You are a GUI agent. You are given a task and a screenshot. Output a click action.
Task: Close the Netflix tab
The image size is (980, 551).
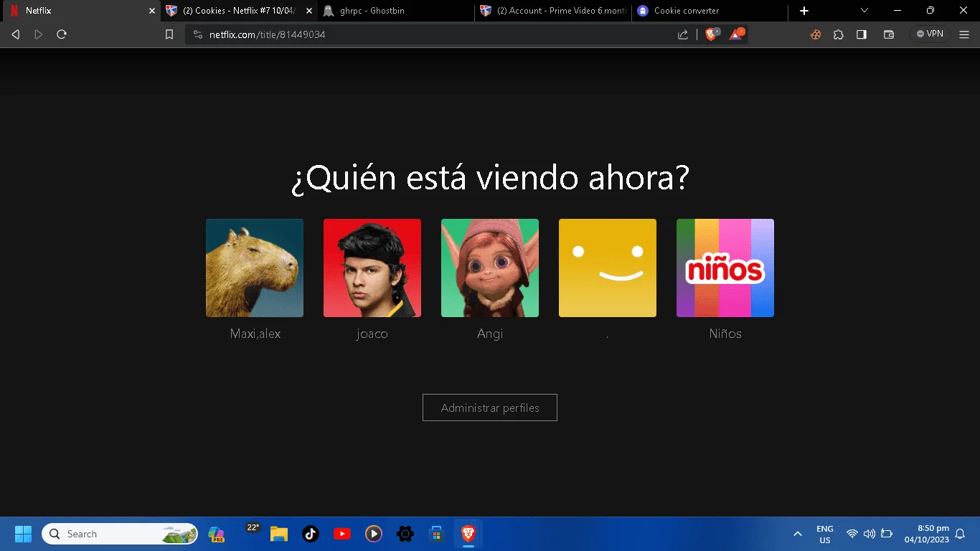pyautogui.click(x=151, y=11)
